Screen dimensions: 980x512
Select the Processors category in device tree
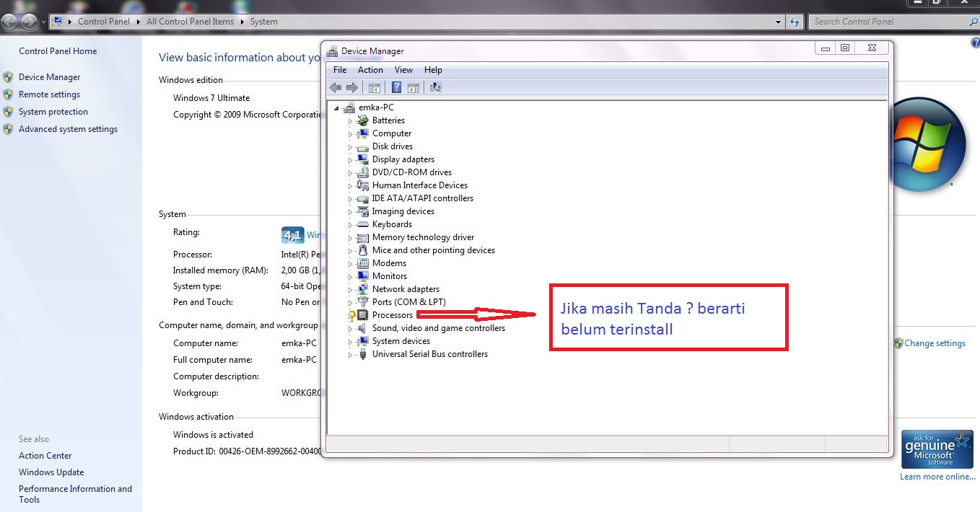point(393,315)
